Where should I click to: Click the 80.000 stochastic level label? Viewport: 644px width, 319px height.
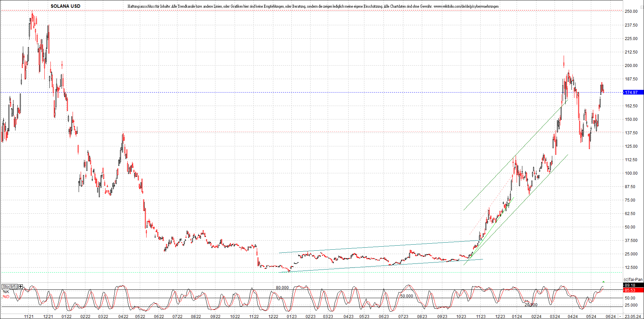pos(282,288)
